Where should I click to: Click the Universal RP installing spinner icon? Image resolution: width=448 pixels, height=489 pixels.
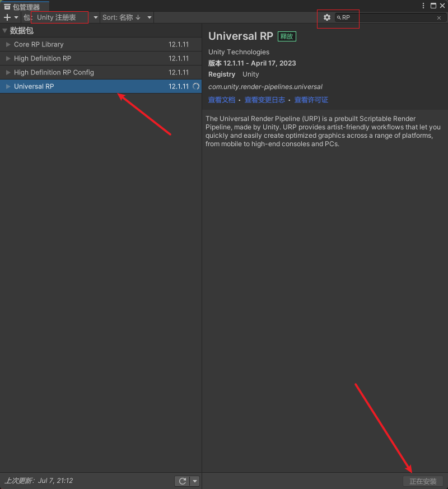pyautogui.click(x=196, y=86)
